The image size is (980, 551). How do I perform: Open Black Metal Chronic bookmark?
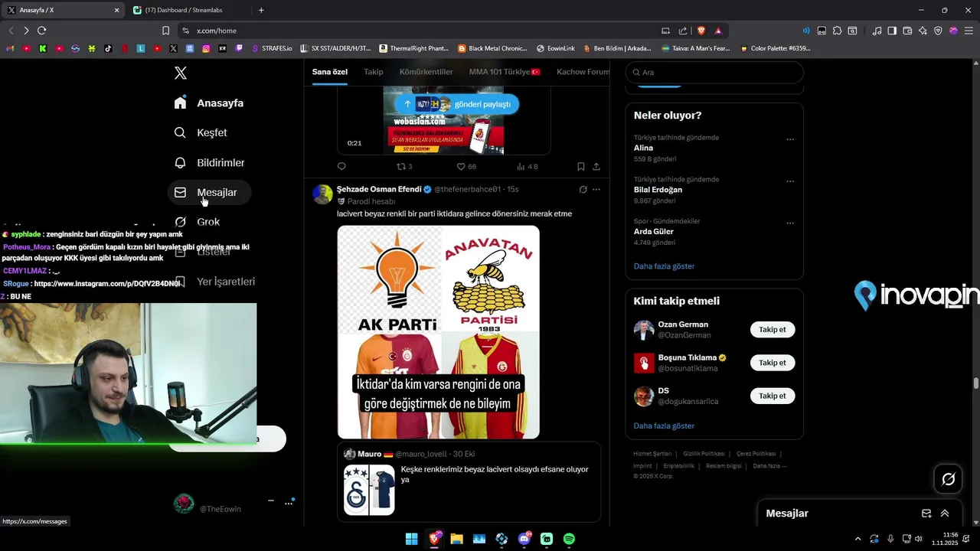(492, 48)
